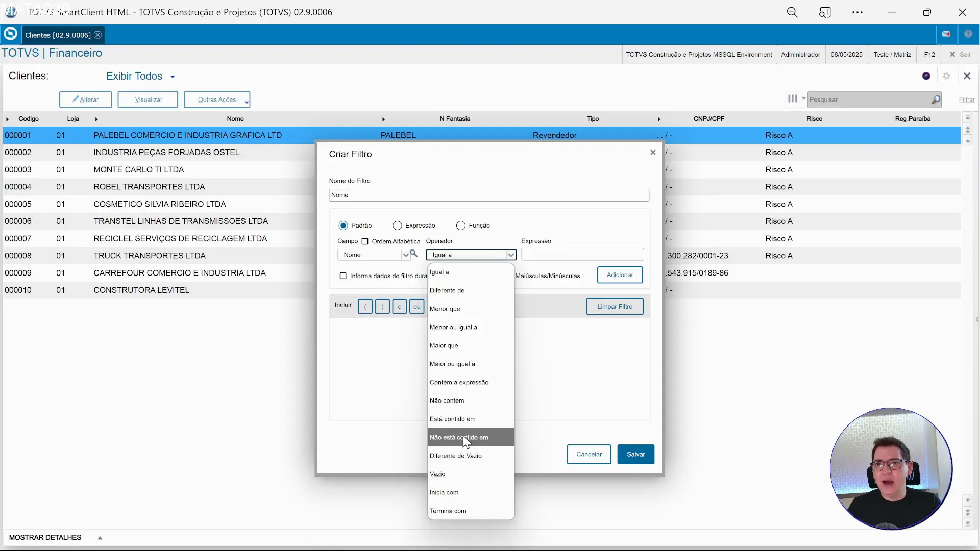Screen dimensions: 980x551
Task: Enable the Ordem Alfabética checkbox
Action: (365, 241)
